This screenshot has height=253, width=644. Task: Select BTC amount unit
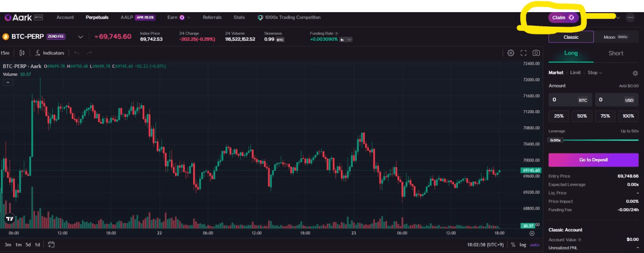point(583,100)
